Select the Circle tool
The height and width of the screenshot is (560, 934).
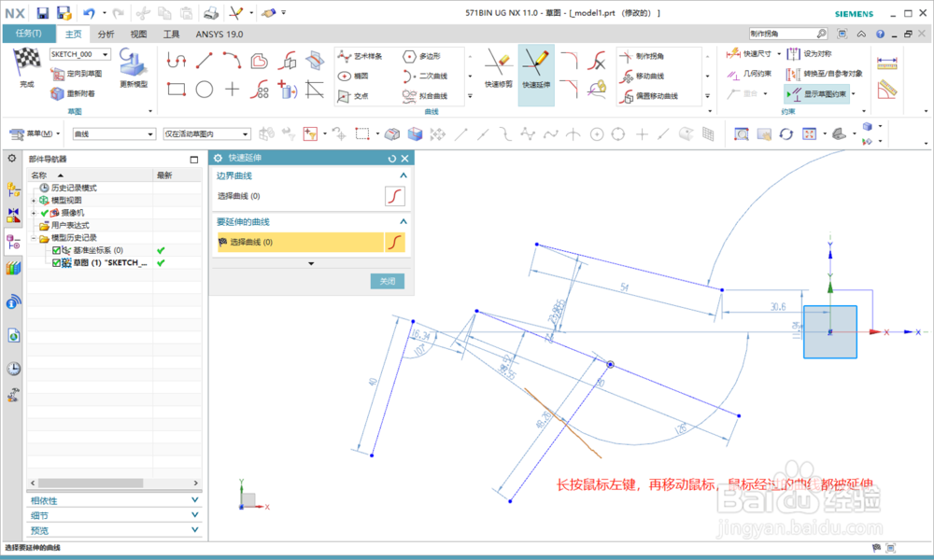(x=205, y=90)
